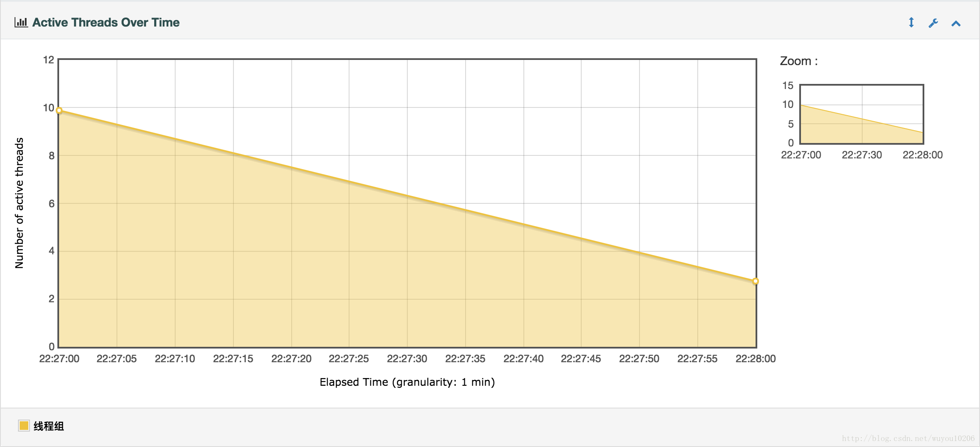Click the 22:27:05 x-axis label
Viewport: 980px width, 447px height.
(x=117, y=359)
